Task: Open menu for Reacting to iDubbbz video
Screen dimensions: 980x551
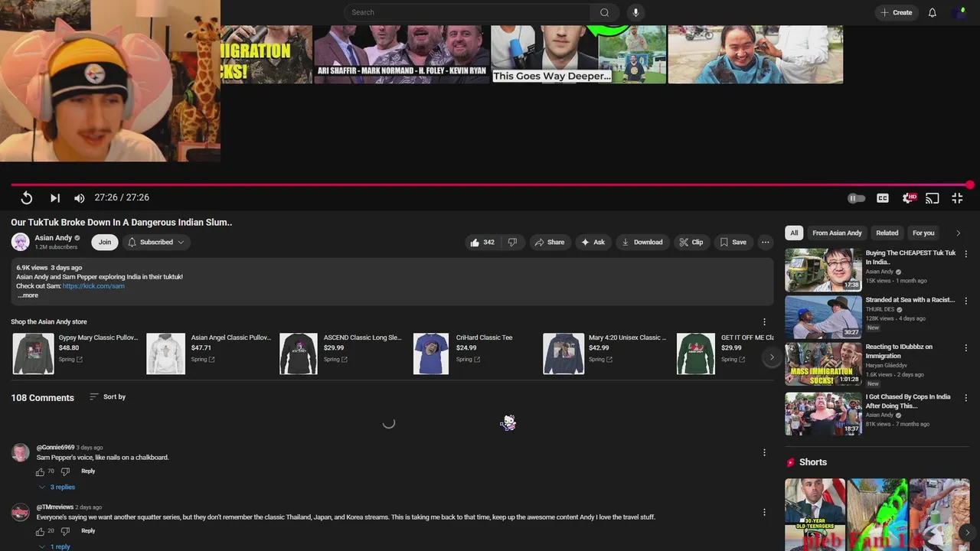Action: coord(965,349)
